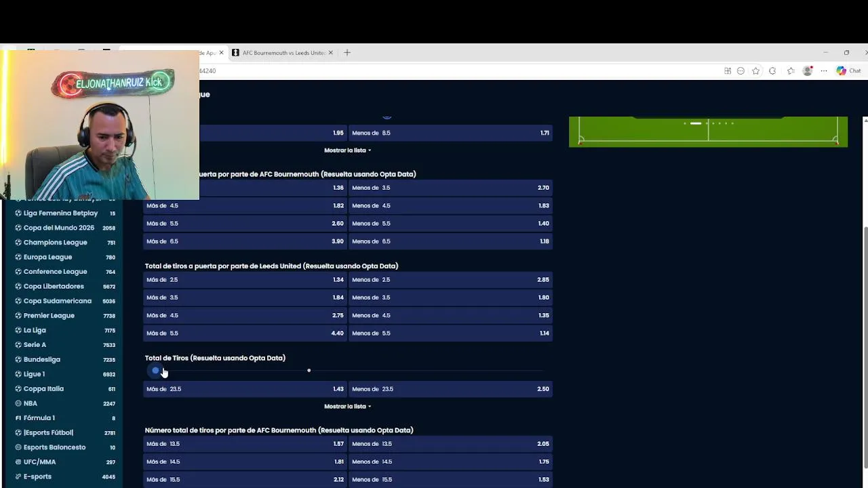868x488 pixels.
Task: Click soccer ball icon beside Ligue 1
Action: [x=18, y=374]
